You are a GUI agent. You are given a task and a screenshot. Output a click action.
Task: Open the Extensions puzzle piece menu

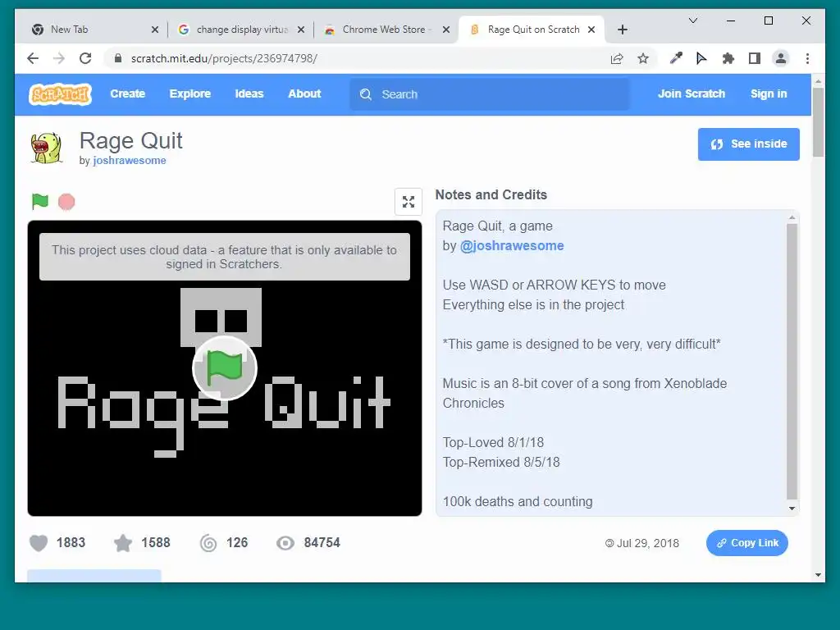[x=728, y=58]
